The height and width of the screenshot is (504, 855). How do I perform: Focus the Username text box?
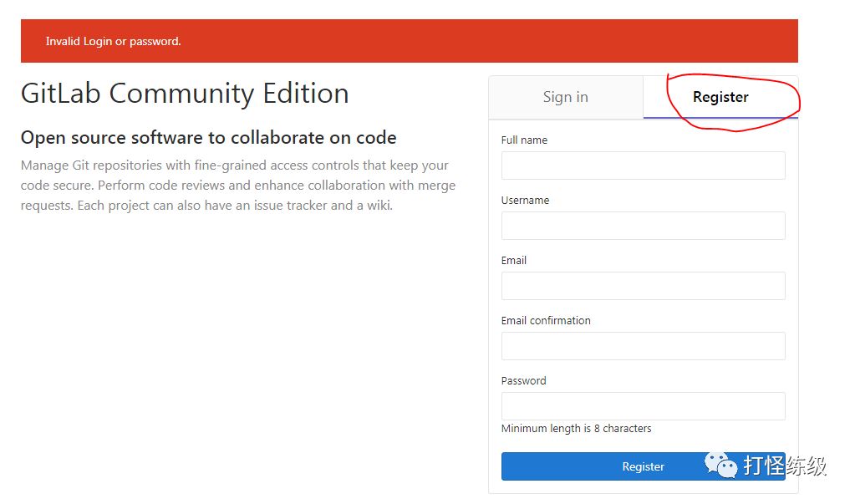643,226
